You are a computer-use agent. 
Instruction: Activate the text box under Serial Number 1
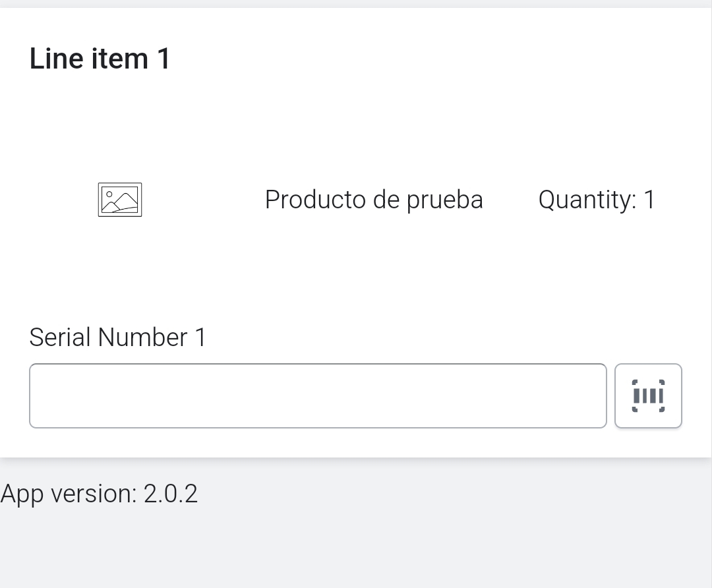coord(318,396)
